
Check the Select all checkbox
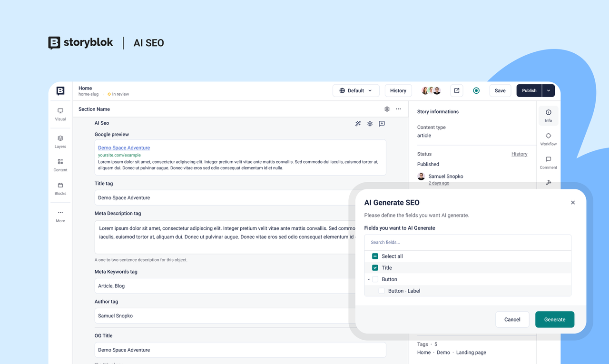[x=375, y=256]
